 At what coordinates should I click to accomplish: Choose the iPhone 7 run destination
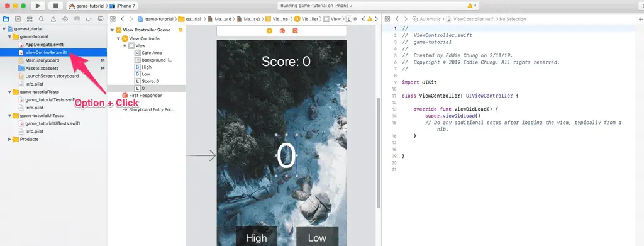click(x=123, y=6)
